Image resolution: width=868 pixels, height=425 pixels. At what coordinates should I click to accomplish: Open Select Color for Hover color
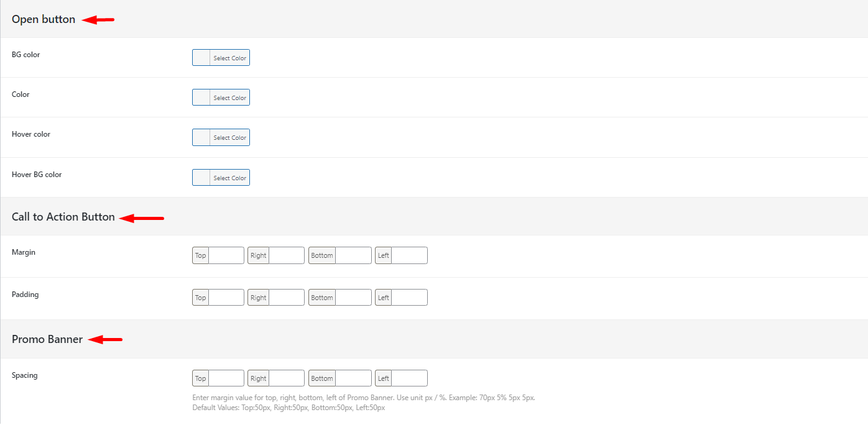coord(229,137)
